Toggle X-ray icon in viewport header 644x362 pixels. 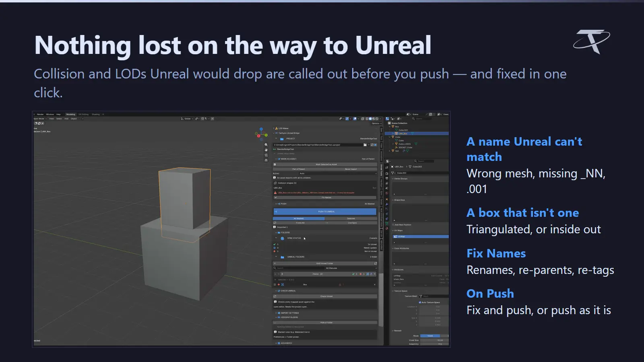363,119
